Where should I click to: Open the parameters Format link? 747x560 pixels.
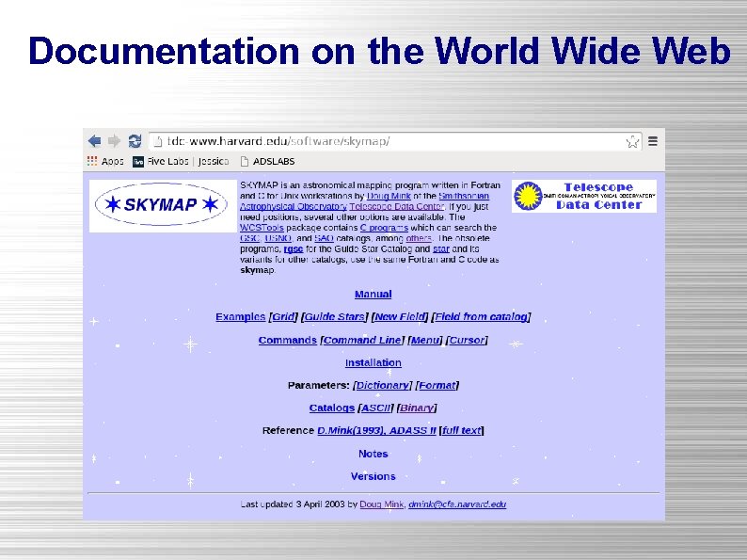tap(437, 385)
